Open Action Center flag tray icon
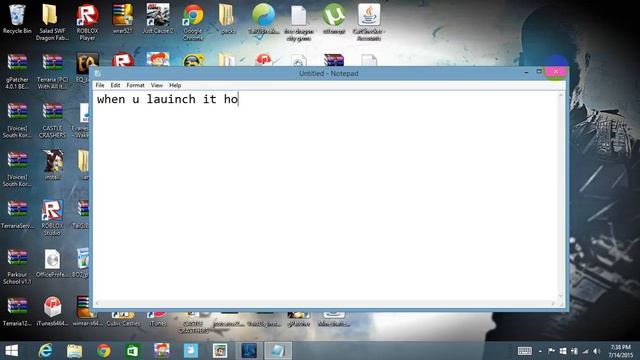The image size is (640, 360). coord(551,351)
